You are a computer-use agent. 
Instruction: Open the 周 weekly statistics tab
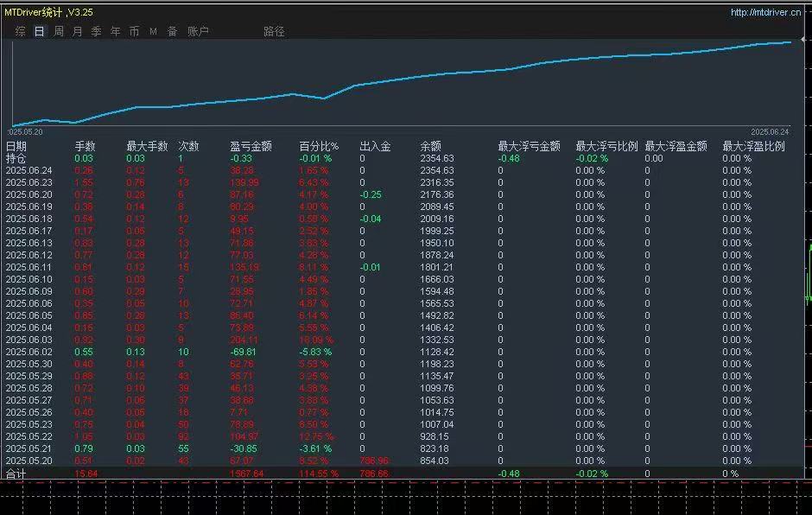pyautogui.click(x=59, y=31)
